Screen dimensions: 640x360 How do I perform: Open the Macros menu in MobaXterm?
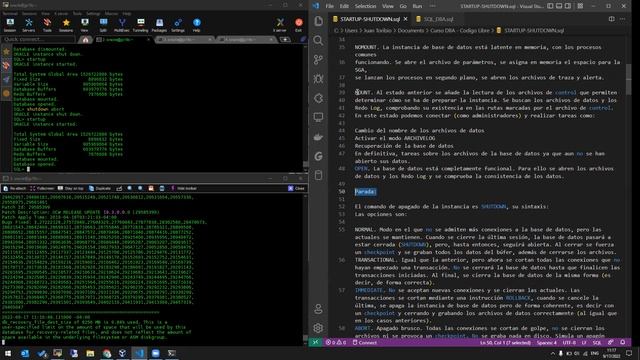click(x=111, y=13)
